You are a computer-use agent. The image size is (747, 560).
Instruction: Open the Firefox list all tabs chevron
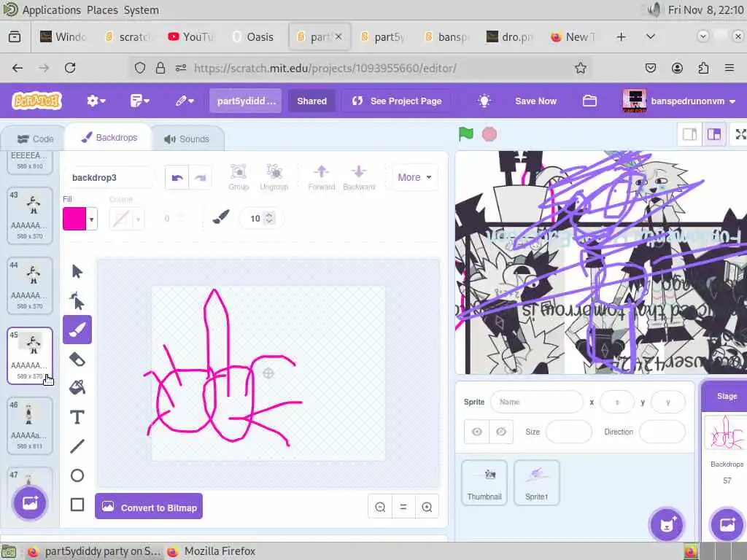click(650, 36)
